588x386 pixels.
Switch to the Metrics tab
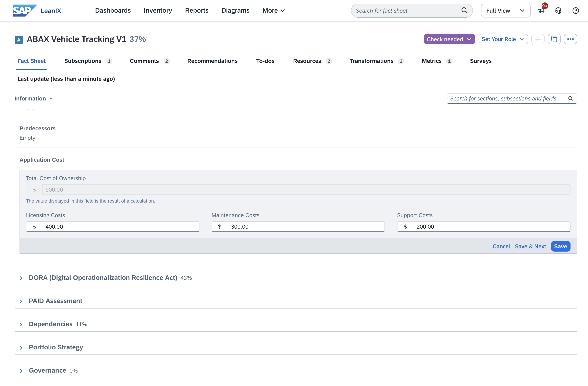point(437,61)
